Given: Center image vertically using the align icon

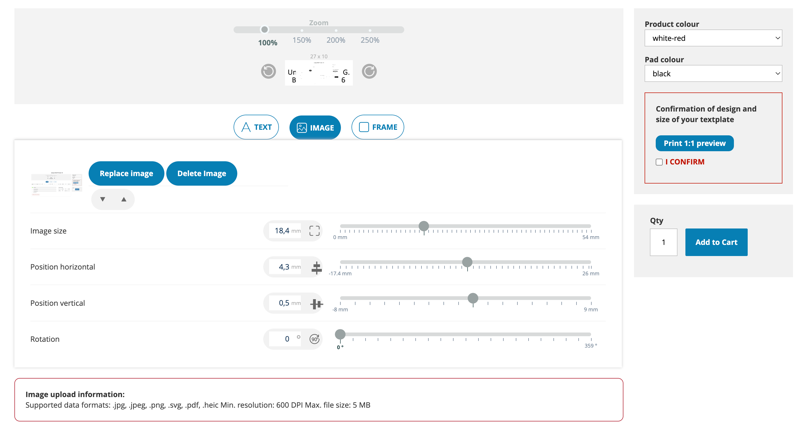Looking at the screenshot, I should [x=316, y=304].
